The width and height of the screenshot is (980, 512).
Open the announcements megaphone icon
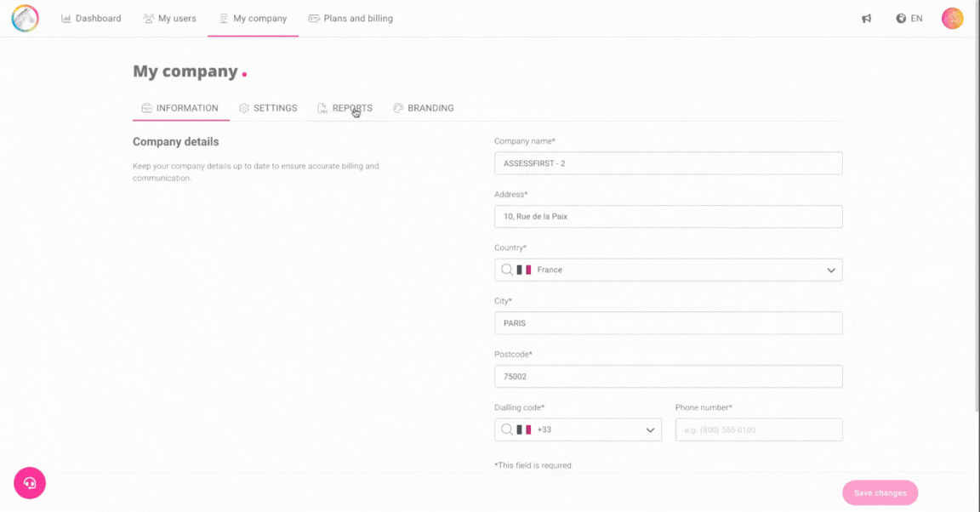pos(866,19)
